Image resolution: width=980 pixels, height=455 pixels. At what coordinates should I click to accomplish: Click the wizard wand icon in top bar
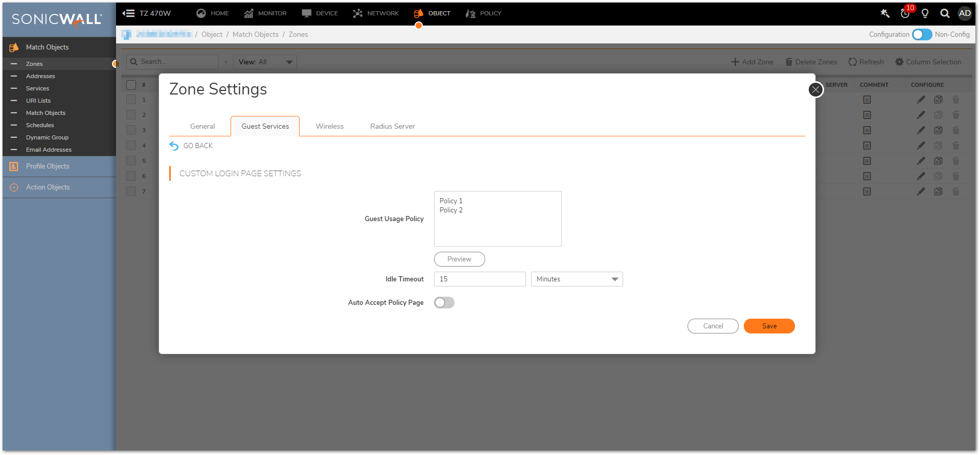coord(885,14)
